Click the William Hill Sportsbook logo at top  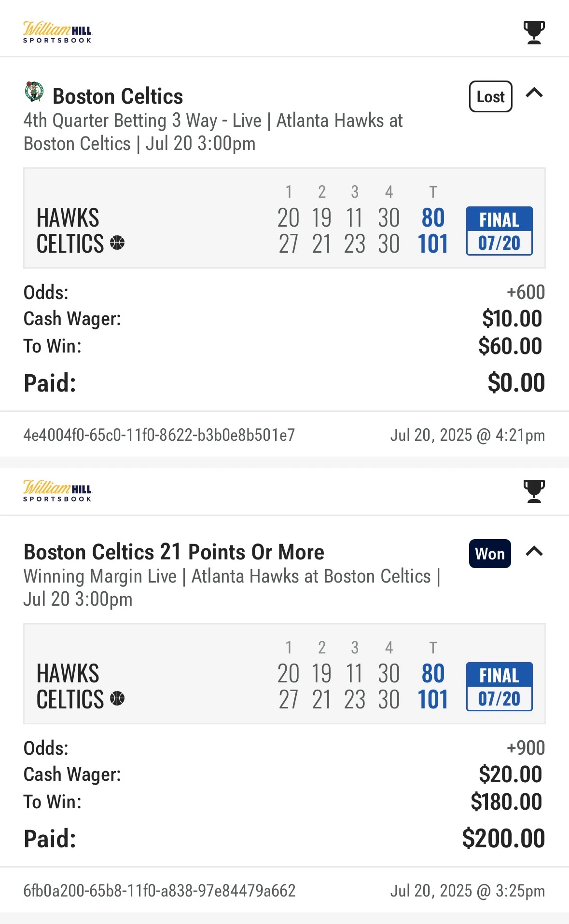tap(57, 32)
